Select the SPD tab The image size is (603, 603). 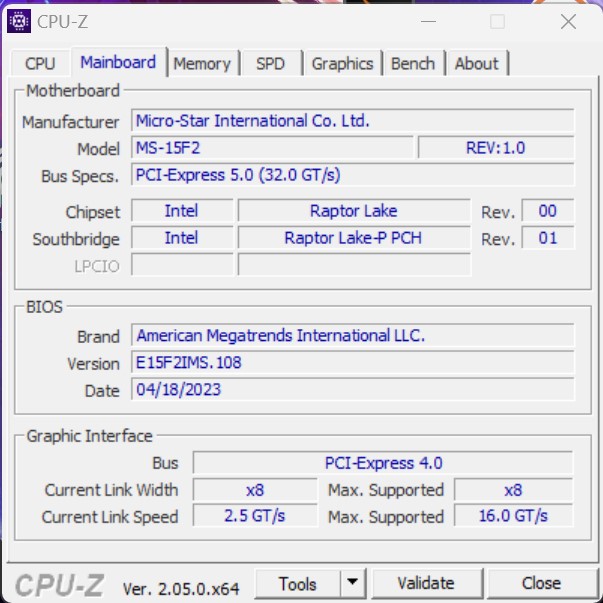point(270,64)
